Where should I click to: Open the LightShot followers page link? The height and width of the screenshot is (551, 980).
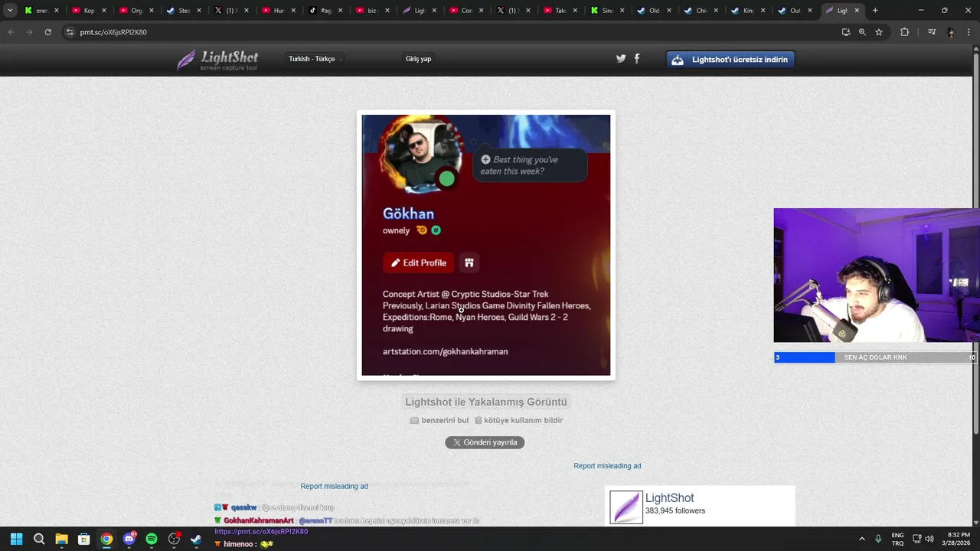coord(669,498)
